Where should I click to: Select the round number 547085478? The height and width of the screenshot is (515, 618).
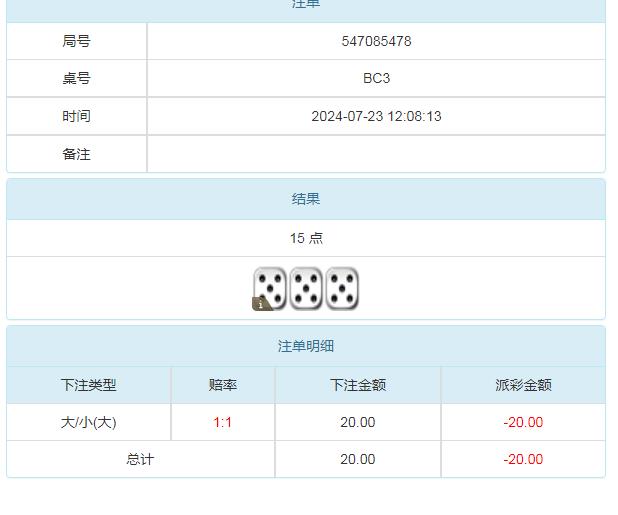(x=376, y=41)
